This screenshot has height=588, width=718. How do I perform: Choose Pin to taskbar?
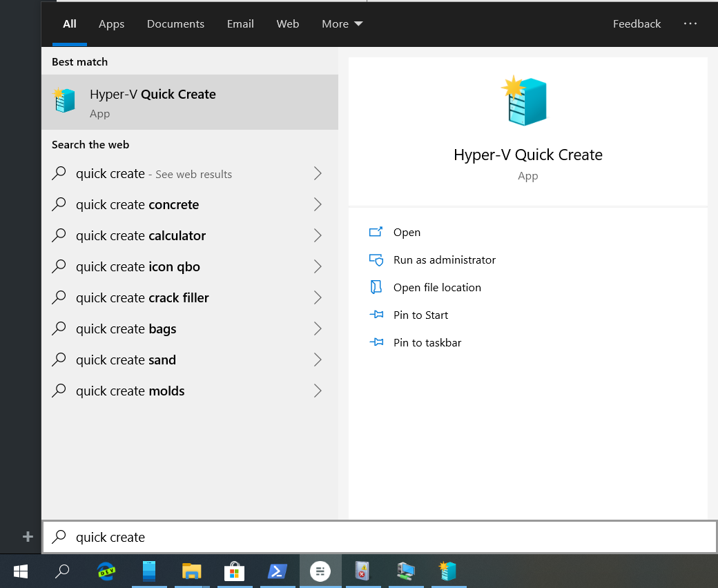427,342
